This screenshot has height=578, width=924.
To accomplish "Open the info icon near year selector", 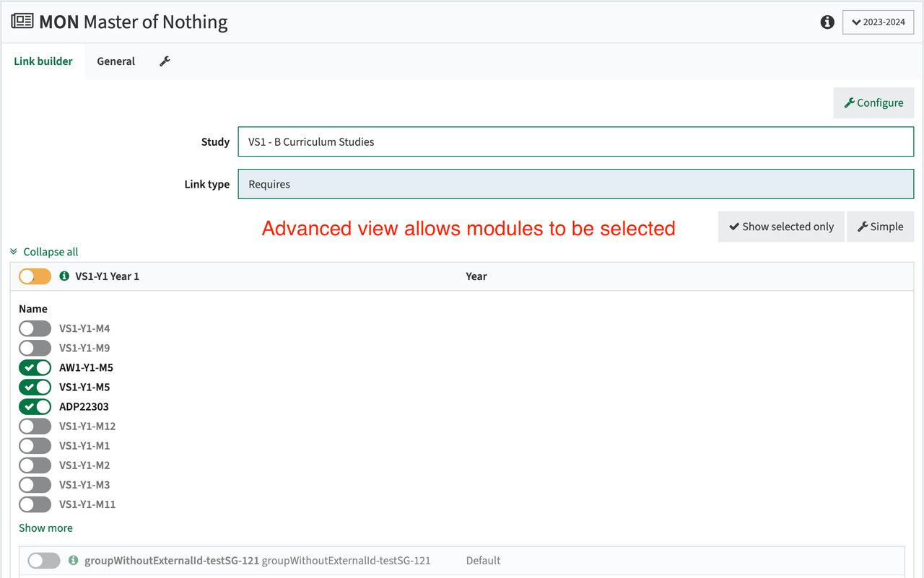I will pos(827,22).
